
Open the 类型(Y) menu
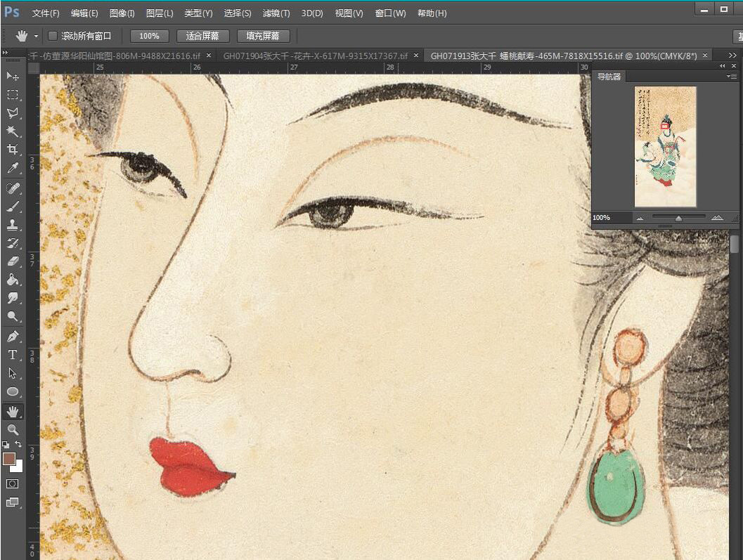198,13
